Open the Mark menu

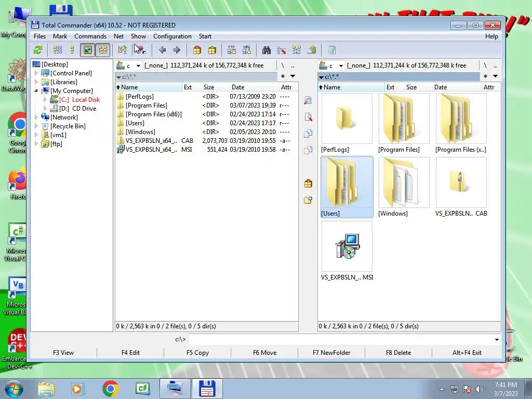coord(60,36)
